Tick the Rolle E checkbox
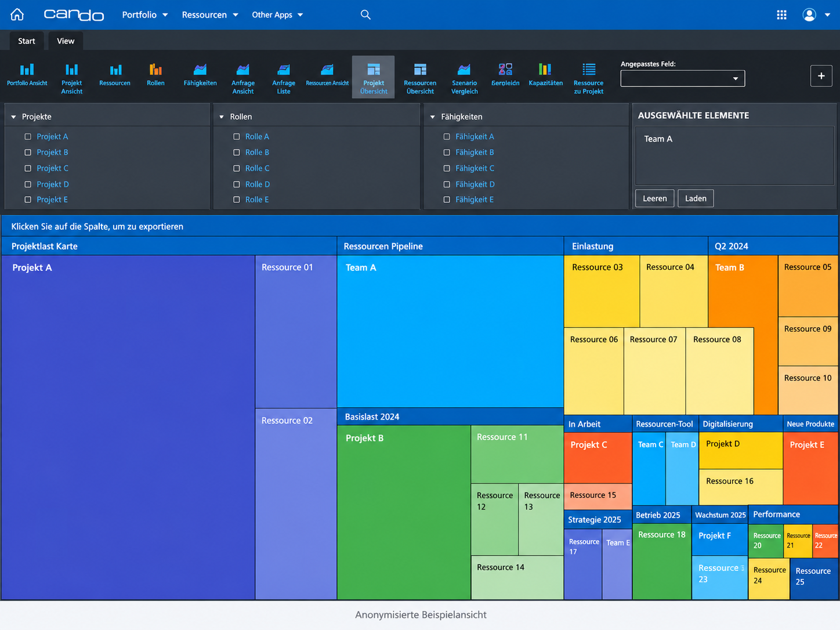This screenshot has width=840, height=630. pyautogui.click(x=237, y=200)
